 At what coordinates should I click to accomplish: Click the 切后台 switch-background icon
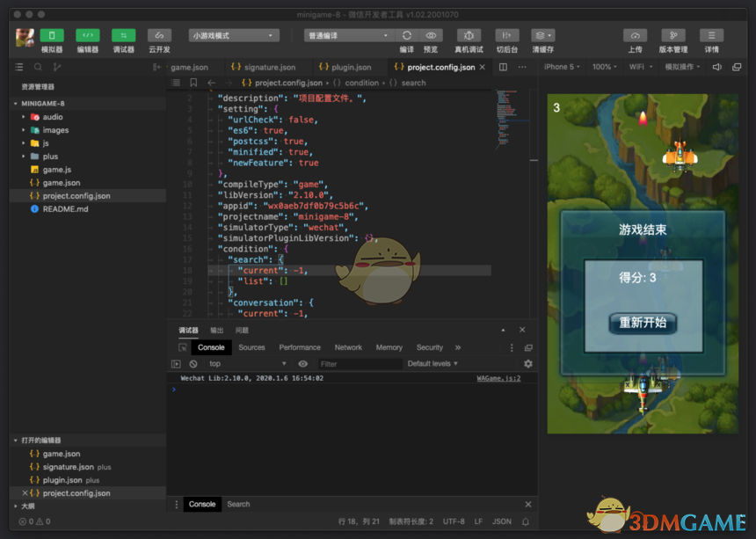[506, 36]
